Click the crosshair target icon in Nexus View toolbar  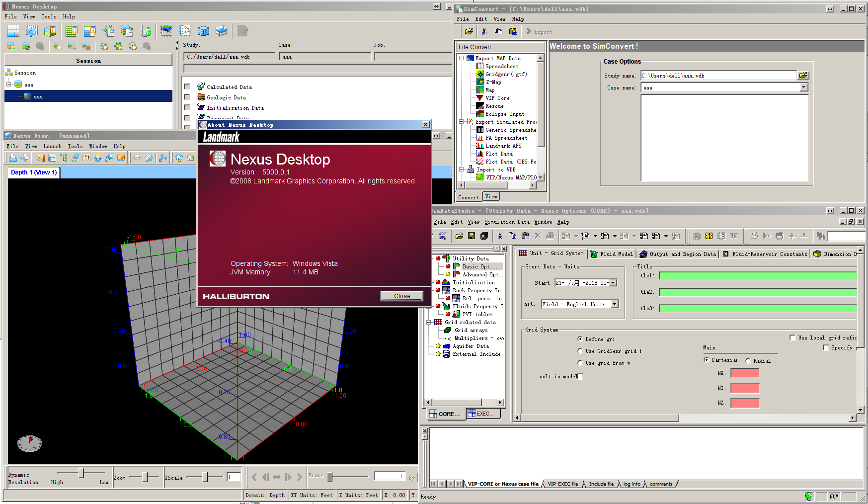(x=137, y=158)
